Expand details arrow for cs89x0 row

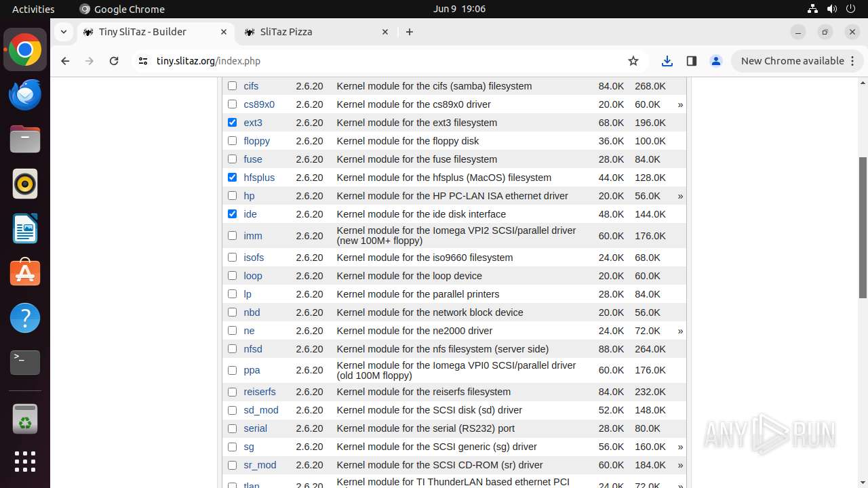coord(680,105)
